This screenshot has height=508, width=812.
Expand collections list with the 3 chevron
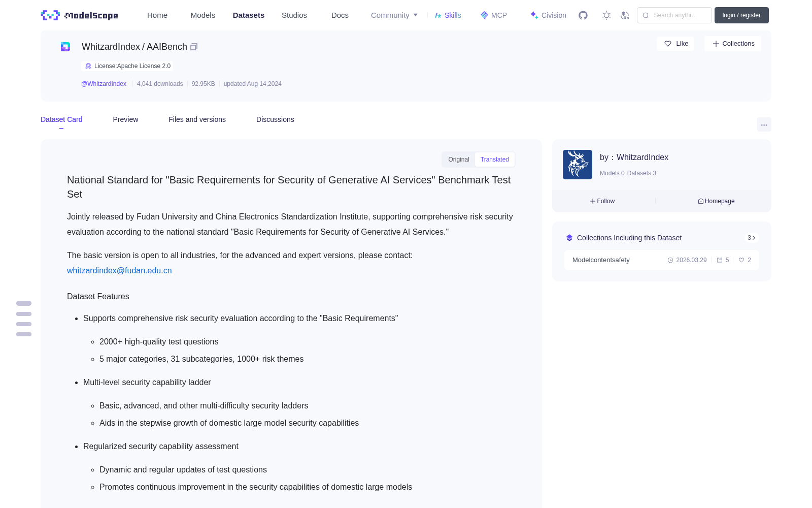(752, 238)
